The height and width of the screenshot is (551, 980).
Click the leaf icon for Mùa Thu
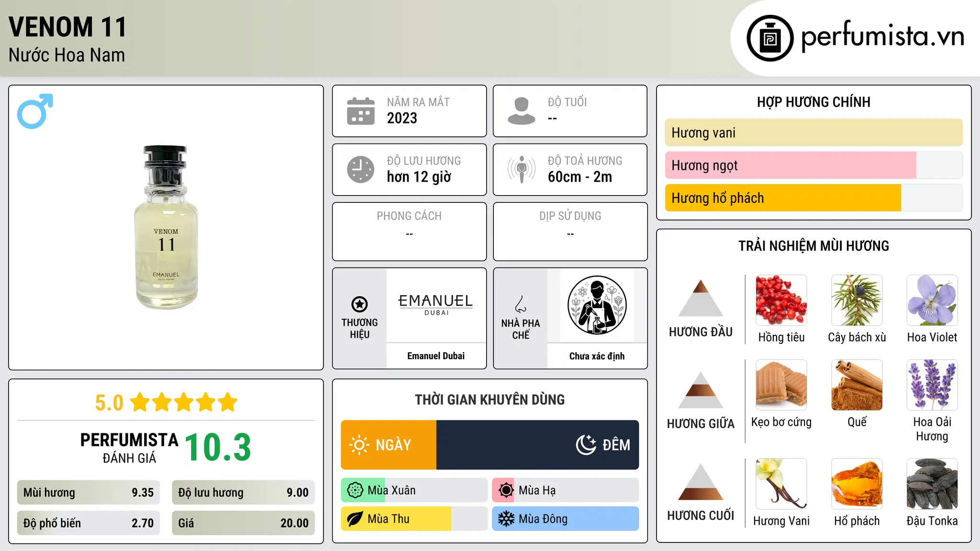pos(355,519)
